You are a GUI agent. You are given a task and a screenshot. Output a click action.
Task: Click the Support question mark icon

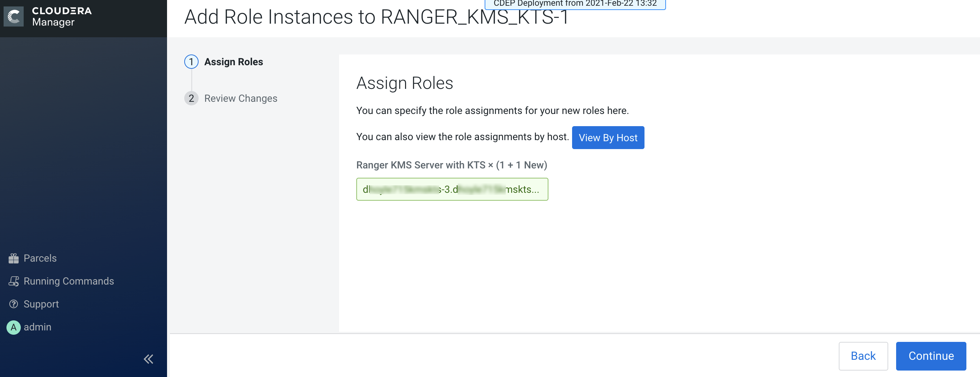[x=14, y=304]
